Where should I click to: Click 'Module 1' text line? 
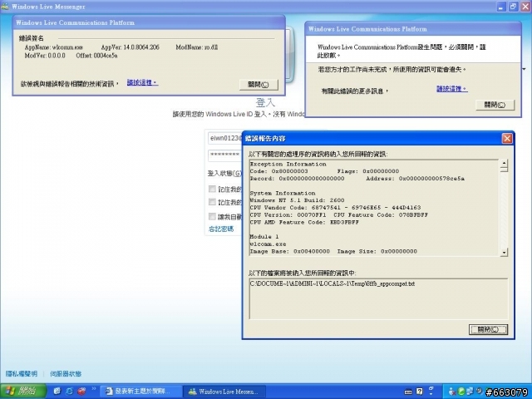[x=264, y=236]
